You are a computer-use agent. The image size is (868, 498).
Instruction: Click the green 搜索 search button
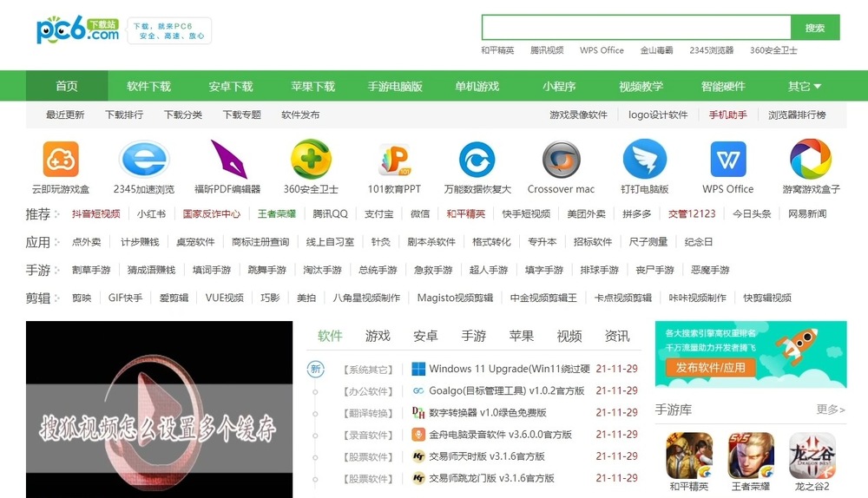click(x=815, y=28)
